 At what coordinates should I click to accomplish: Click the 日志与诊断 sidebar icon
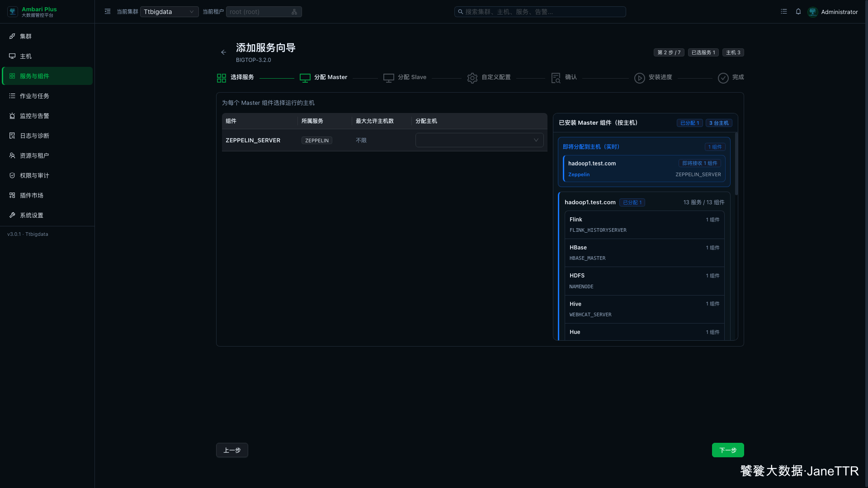pos(12,136)
